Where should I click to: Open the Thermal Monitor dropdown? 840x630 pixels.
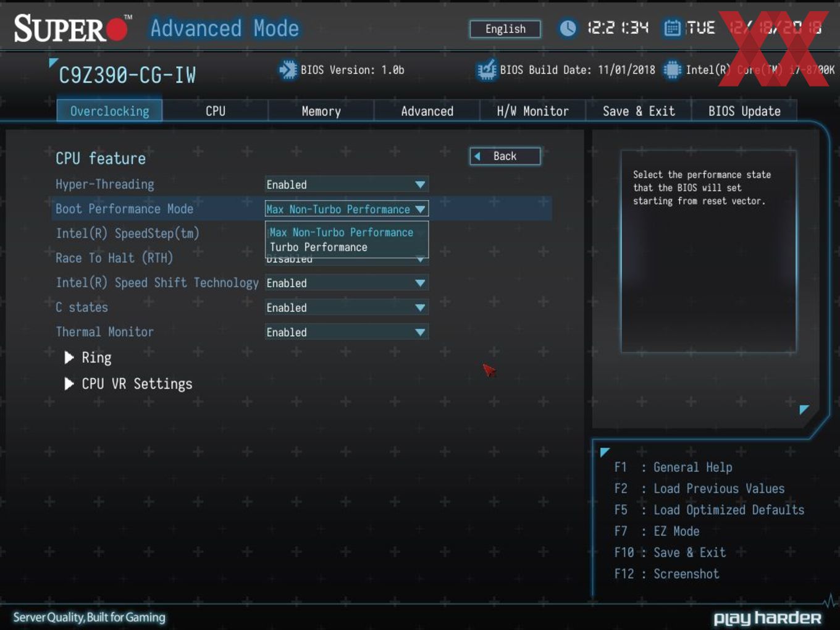pos(346,332)
